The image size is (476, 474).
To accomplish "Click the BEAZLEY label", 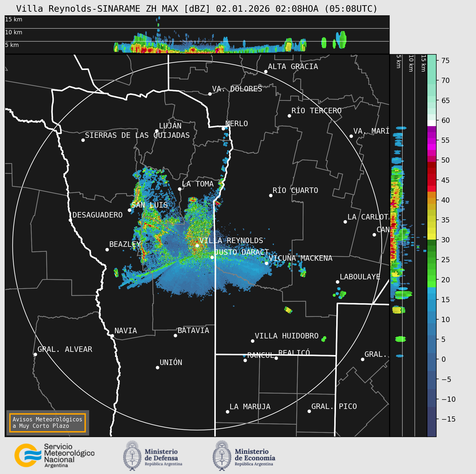I will click(125, 244).
